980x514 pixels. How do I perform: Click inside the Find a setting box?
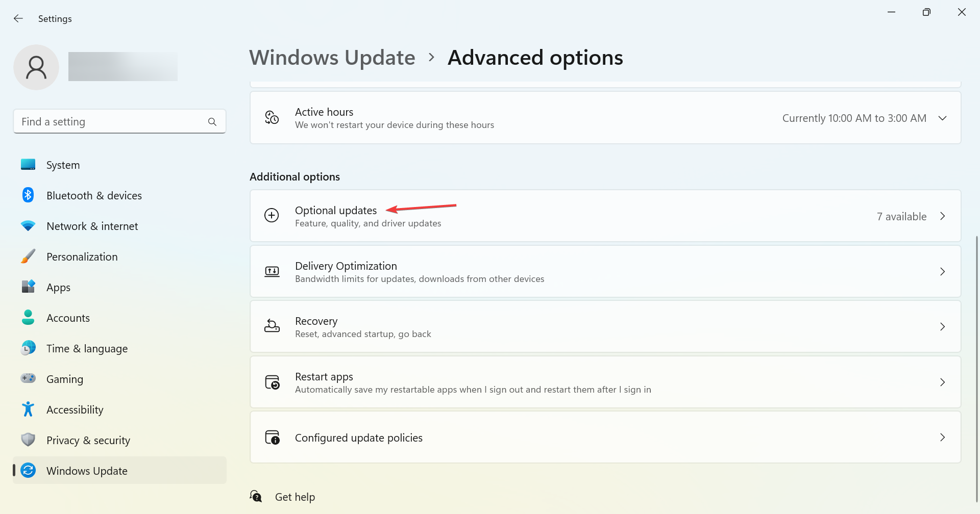tap(112, 121)
